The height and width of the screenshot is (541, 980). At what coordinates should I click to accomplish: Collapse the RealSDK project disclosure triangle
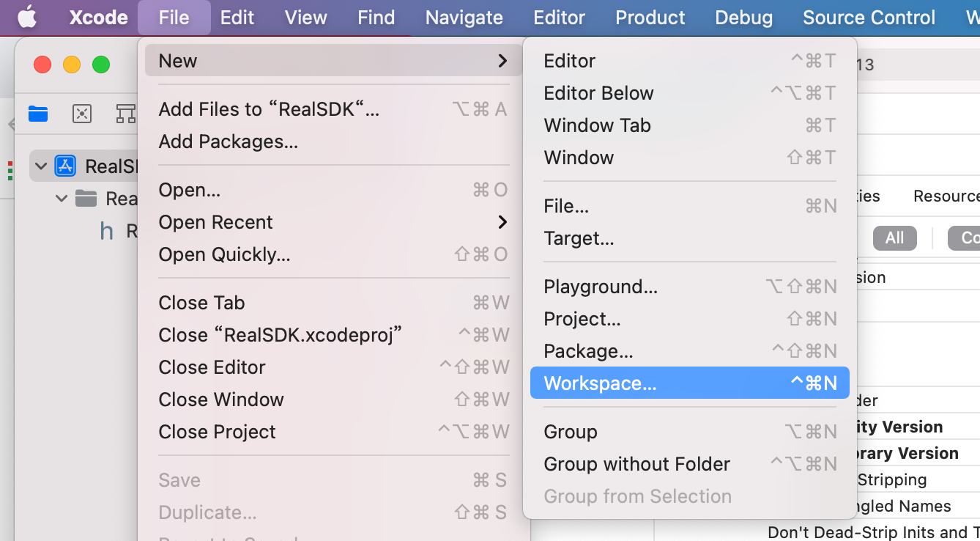[x=41, y=166]
